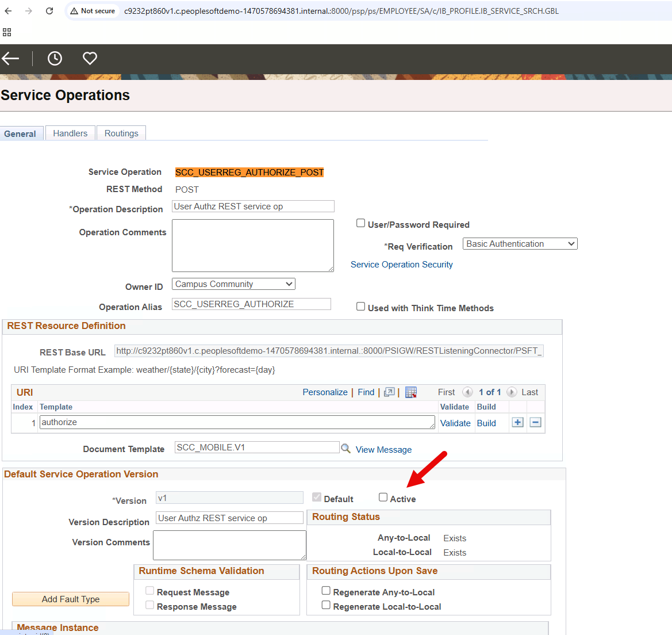Toggle Regenerate Any-to-Local checkbox
Screen dimensions: 672x635
click(x=326, y=591)
